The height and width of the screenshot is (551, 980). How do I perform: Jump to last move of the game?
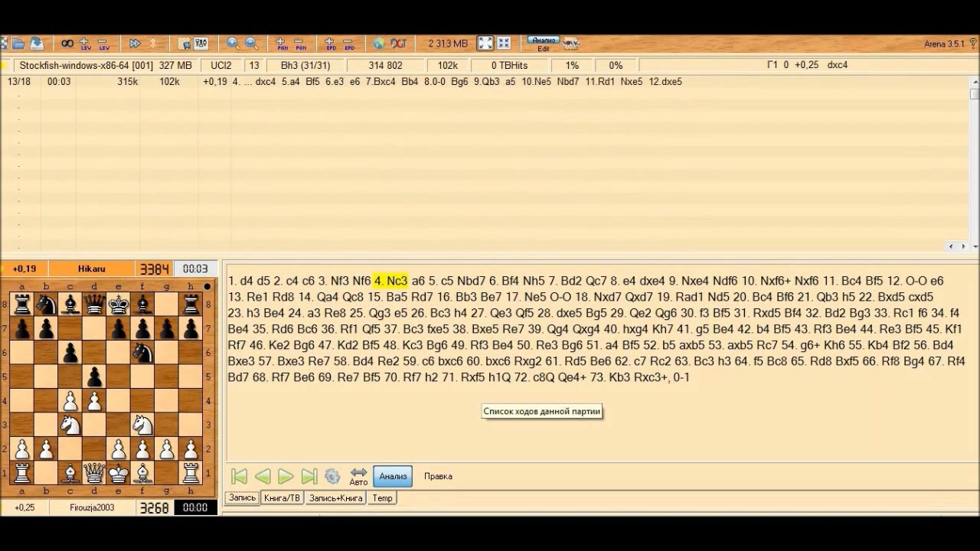pyautogui.click(x=309, y=477)
